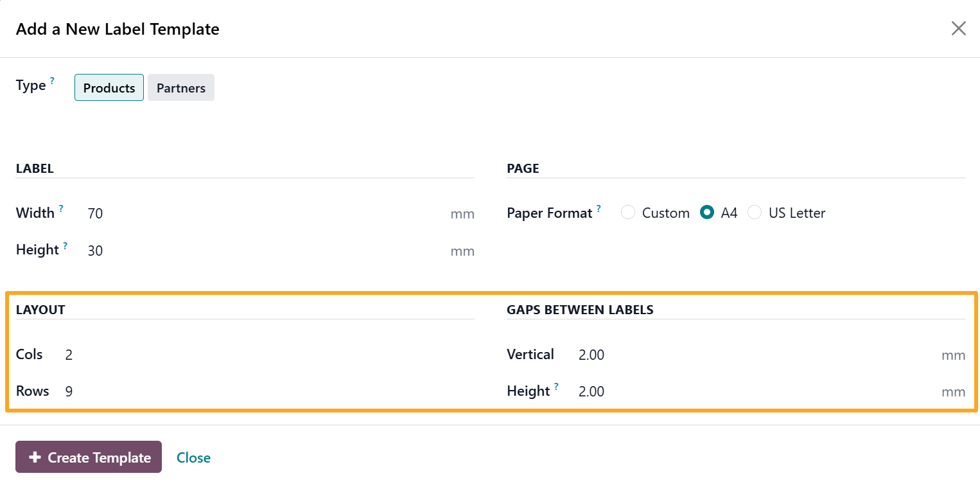Click the help icon next to Type
This screenshot has width=980, height=487.
[x=52, y=81]
